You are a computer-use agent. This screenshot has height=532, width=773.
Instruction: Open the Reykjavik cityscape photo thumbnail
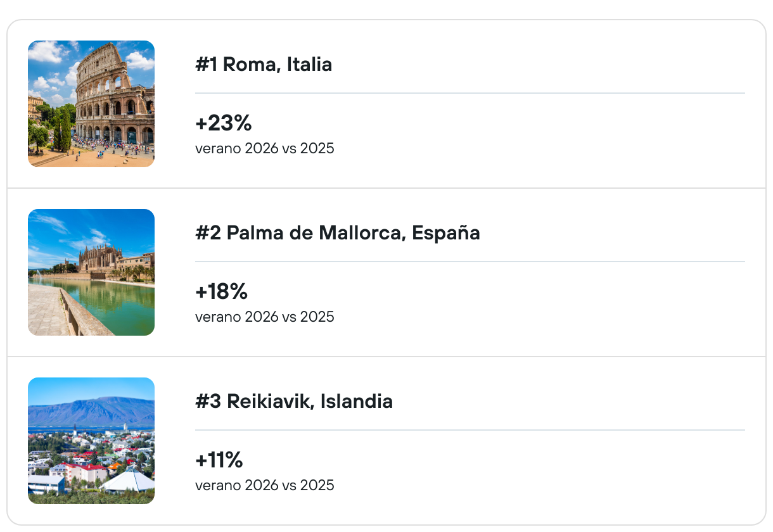91,441
